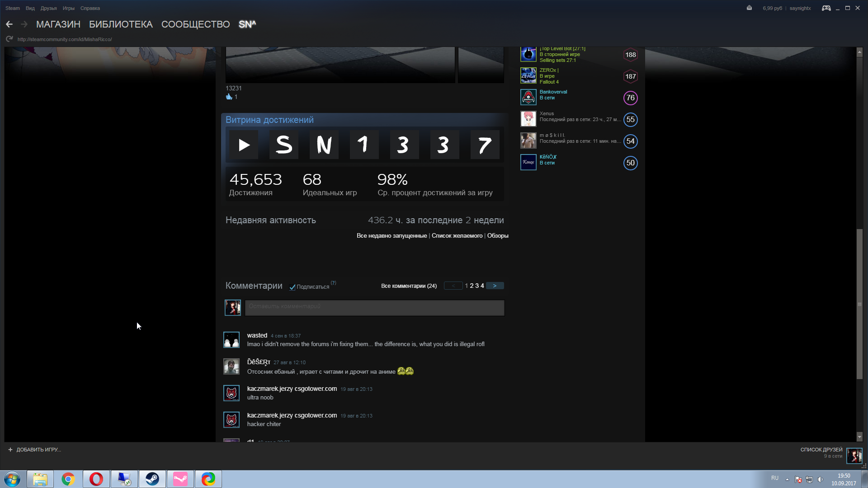Open the Справка menu
The image size is (868, 488).
click(x=90, y=8)
